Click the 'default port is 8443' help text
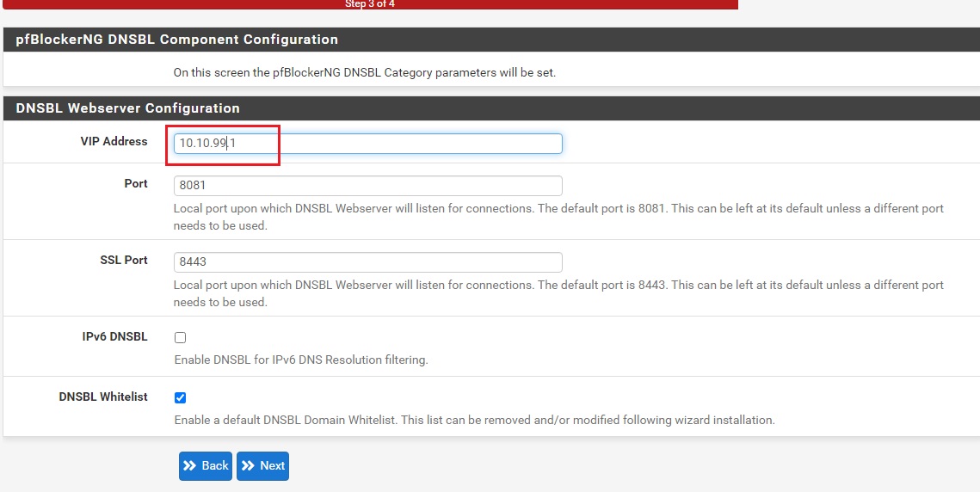The height and width of the screenshot is (492, 980). point(558,293)
